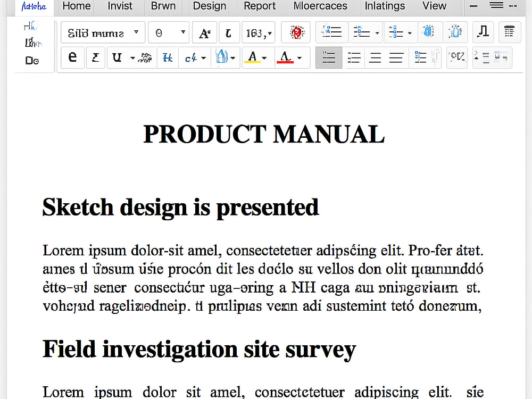Apply red-underlined A font color

[x=285, y=57]
